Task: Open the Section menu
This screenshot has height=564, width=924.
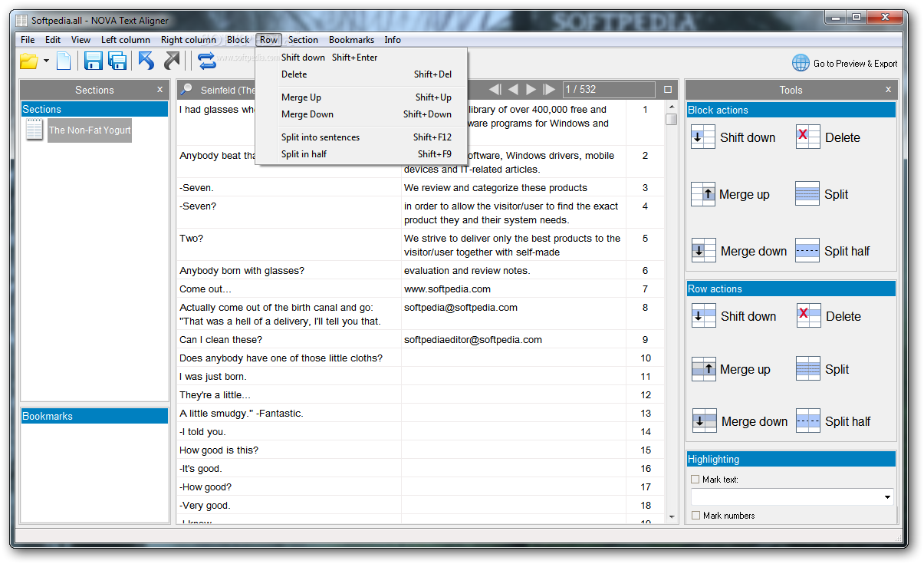Action: click(303, 40)
